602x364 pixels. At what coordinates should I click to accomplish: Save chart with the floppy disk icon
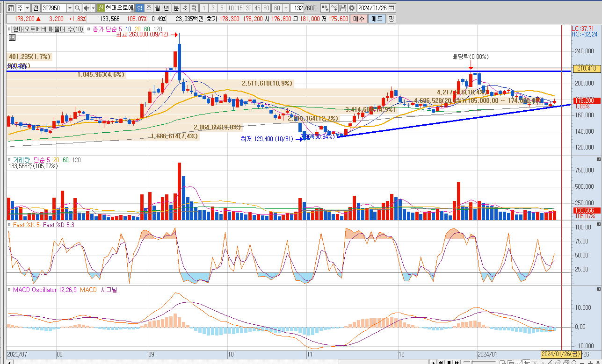[x=343, y=8]
